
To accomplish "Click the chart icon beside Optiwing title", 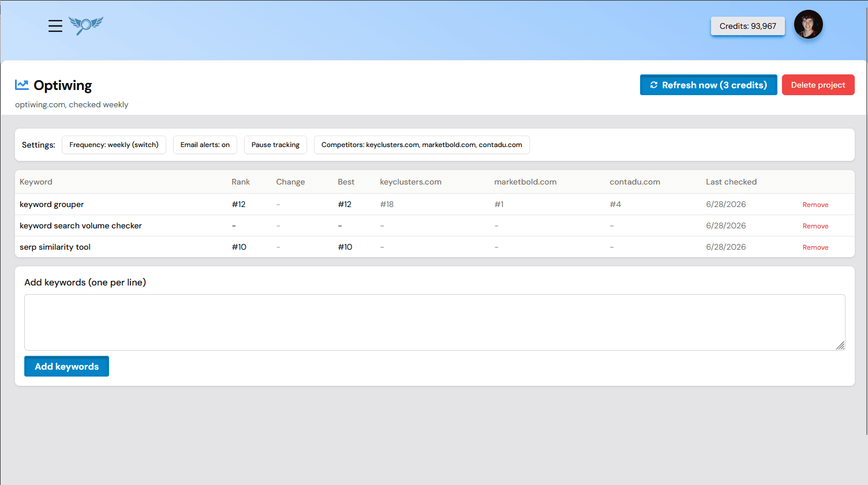I will click(x=22, y=85).
